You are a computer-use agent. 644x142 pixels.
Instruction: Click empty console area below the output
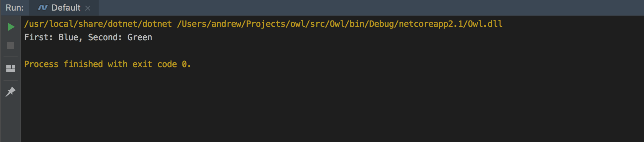[x=317, y=106]
